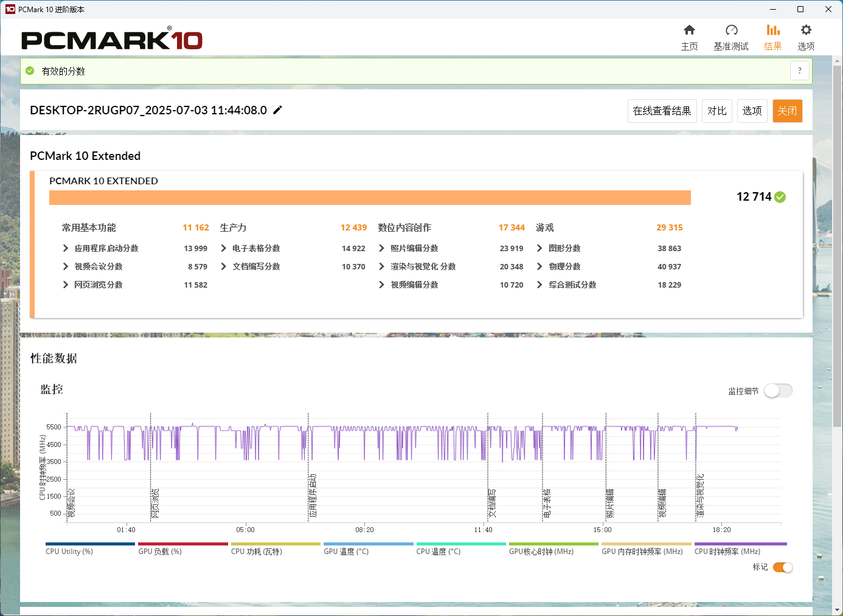Toggle CPU 功耗 (瓦特) legend series
The image size is (843, 616).
point(276,549)
